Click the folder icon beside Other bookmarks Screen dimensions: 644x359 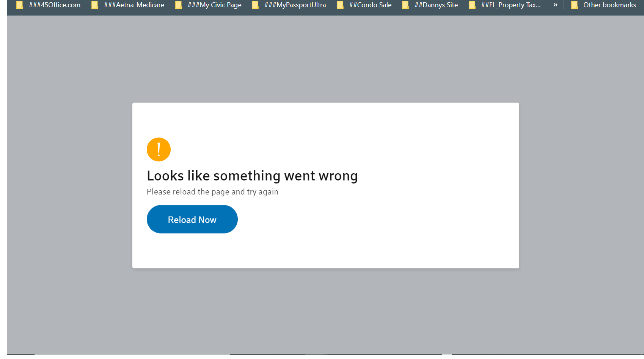575,5
